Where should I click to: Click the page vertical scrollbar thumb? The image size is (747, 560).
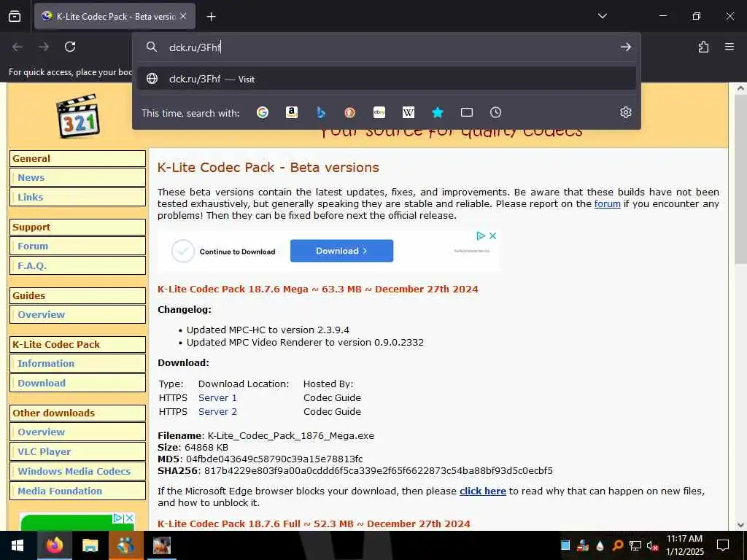pyautogui.click(x=740, y=181)
